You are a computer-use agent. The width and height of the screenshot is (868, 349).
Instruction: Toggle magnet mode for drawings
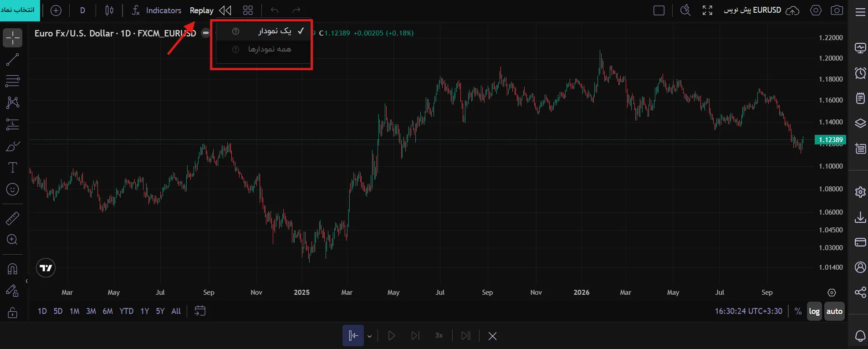click(x=13, y=269)
